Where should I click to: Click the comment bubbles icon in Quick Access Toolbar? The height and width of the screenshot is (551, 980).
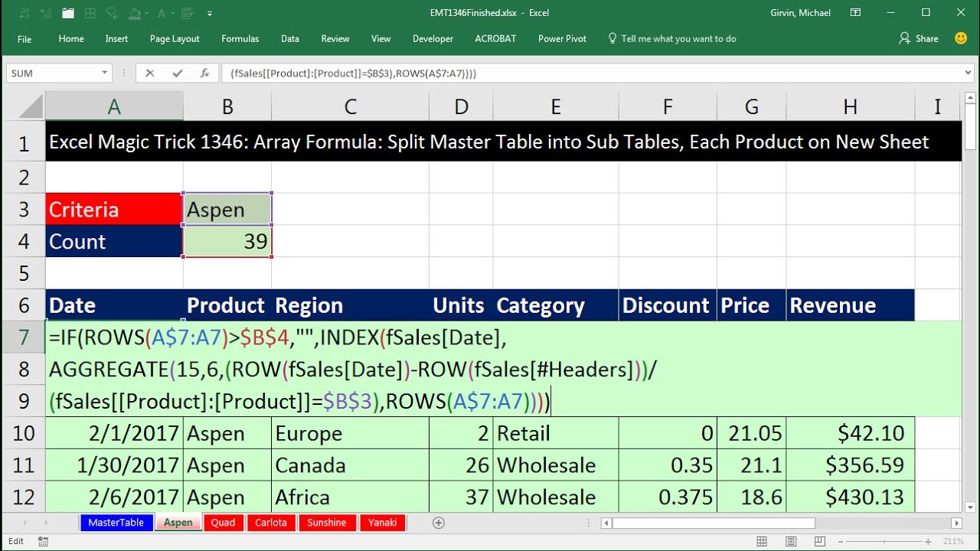[x=112, y=13]
